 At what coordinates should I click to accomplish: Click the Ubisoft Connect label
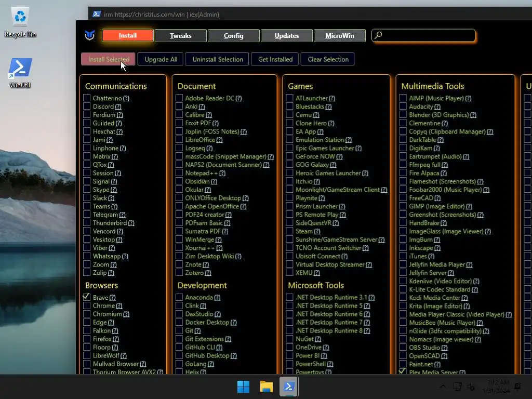click(x=318, y=256)
